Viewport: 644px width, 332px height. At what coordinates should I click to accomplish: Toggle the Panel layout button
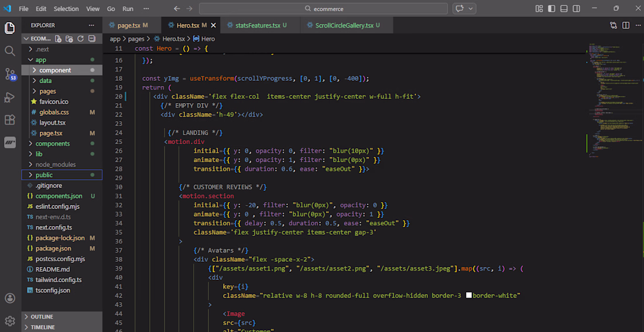[563, 9]
